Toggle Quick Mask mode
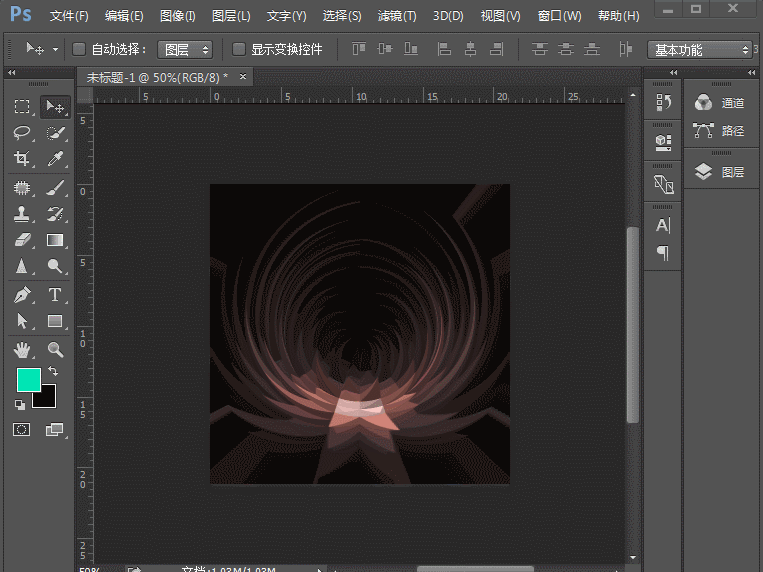The width and height of the screenshot is (763, 572). 22,429
